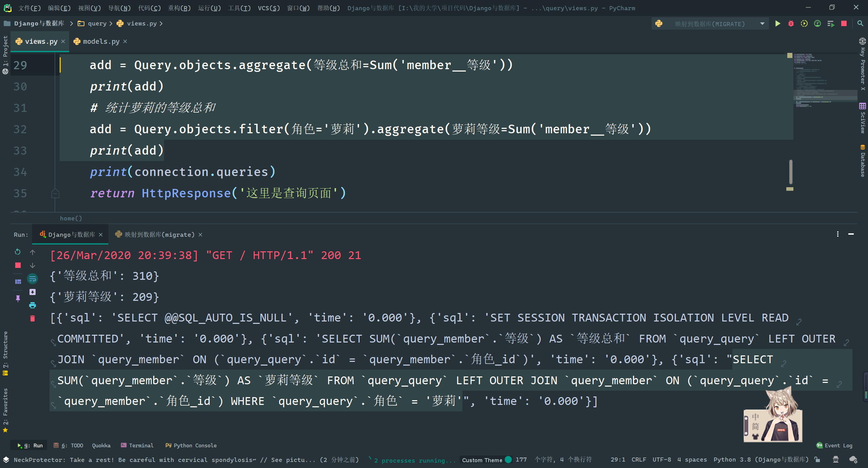
Task: Start debugging with the red bug icon
Action: (x=791, y=24)
